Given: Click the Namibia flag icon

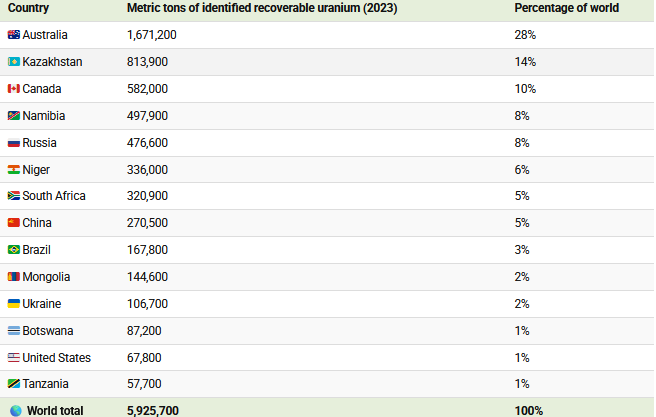Looking at the screenshot, I should pyautogui.click(x=14, y=116).
